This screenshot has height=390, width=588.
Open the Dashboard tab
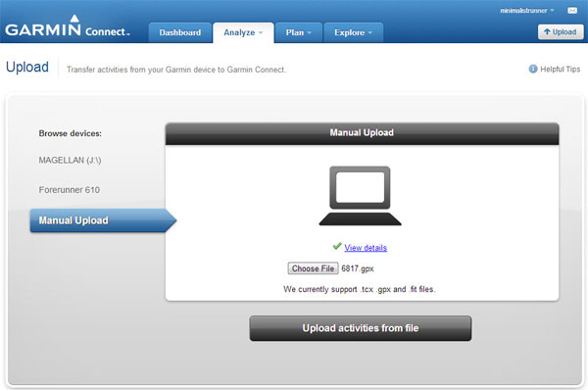click(180, 32)
